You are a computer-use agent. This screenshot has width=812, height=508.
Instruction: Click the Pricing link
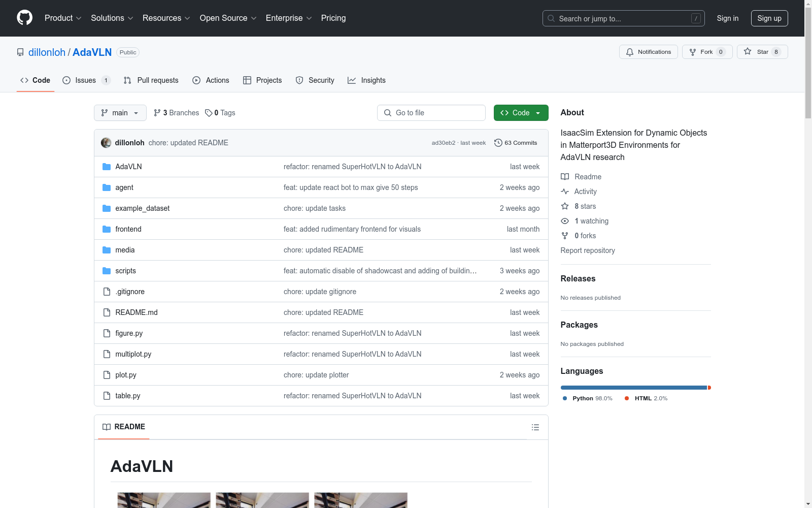pyautogui.click(x=333, y=18)
